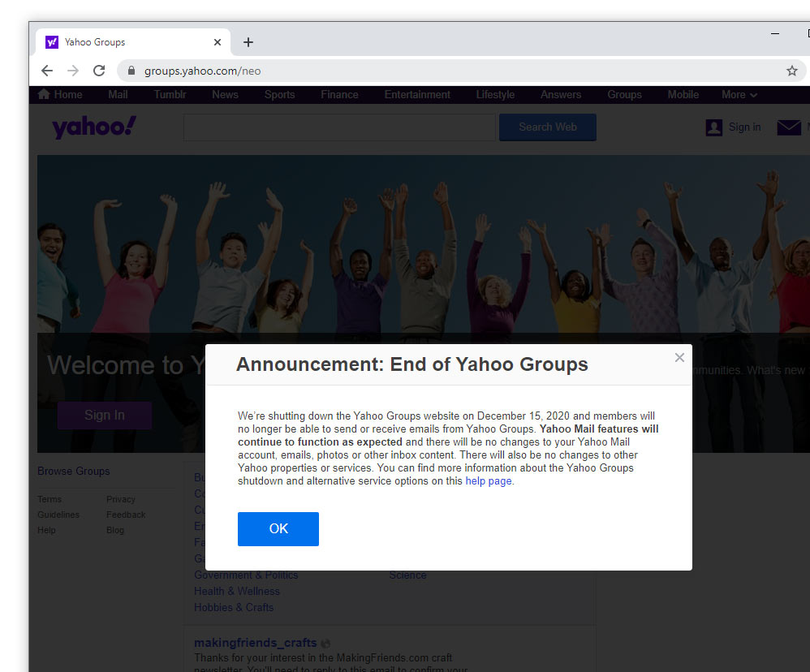Click the purple Sign In button
This screenshot has width=810, height=672.
coord(105,416)
